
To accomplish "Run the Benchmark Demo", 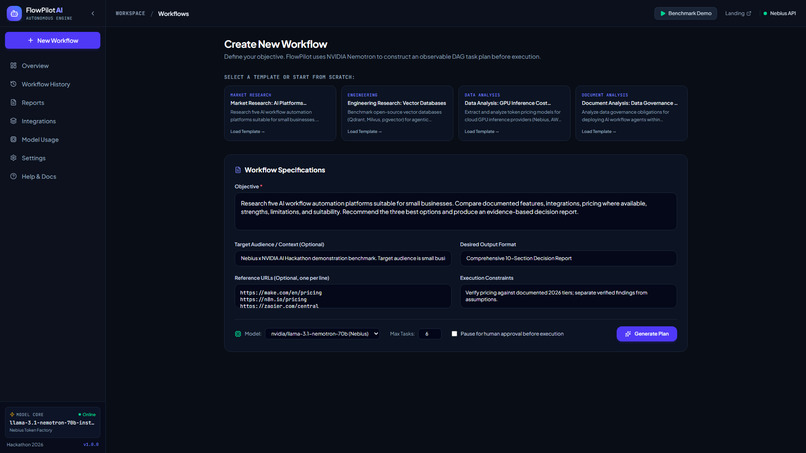I will tap(686, 13).
